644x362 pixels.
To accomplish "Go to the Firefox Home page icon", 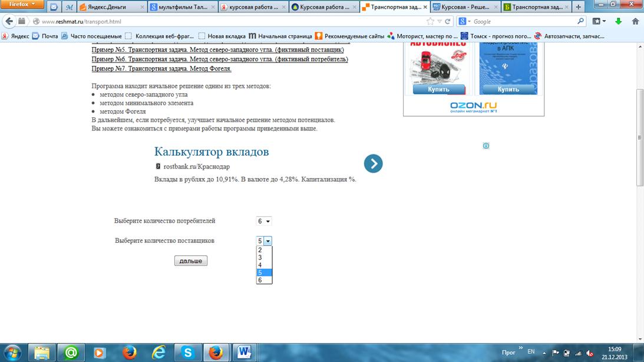I will [635, 21].
